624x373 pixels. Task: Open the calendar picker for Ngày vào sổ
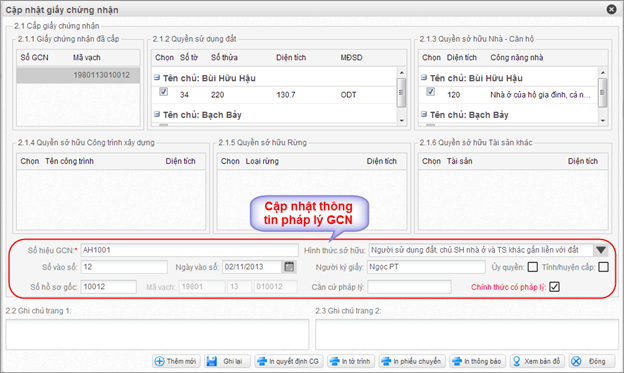point(289,267)
